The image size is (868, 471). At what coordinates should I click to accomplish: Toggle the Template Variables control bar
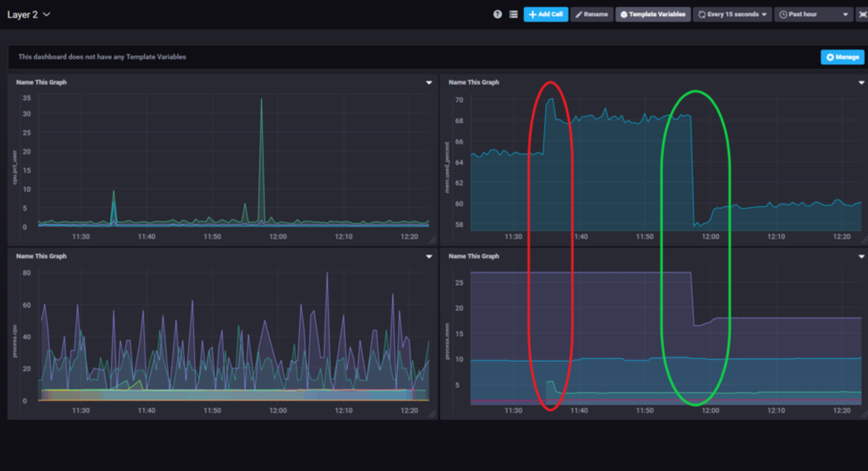pyautogui.click(x=653, y=14)
